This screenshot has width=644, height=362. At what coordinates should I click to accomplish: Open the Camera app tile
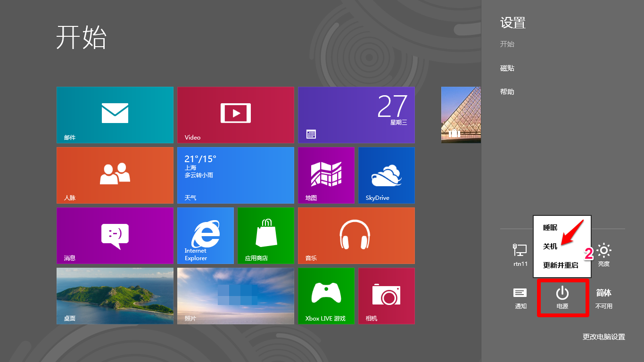386,296
